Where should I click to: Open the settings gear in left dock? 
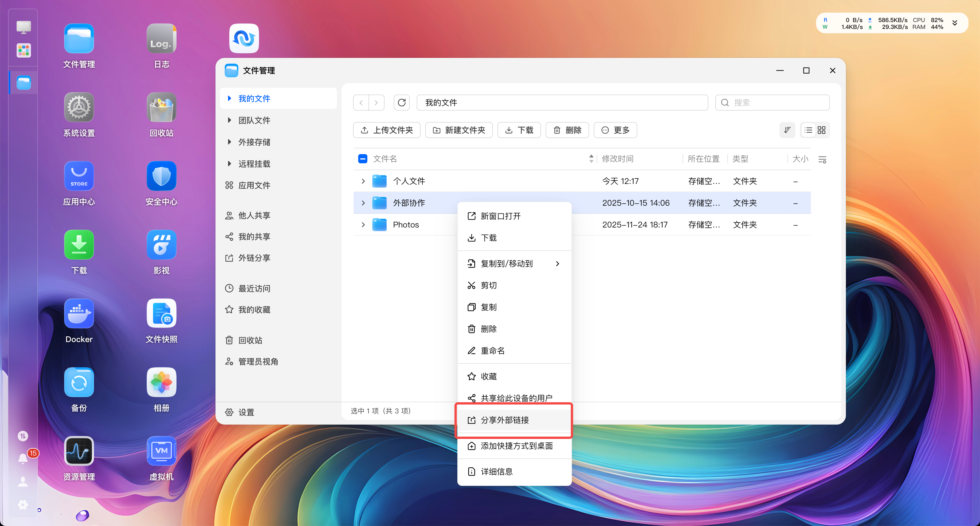point(23,505)
